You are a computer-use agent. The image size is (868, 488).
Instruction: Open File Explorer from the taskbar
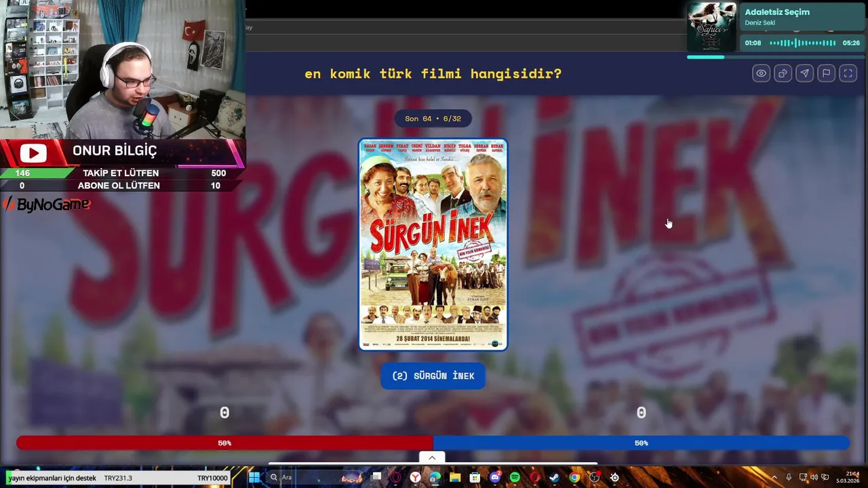coord(455,478)
